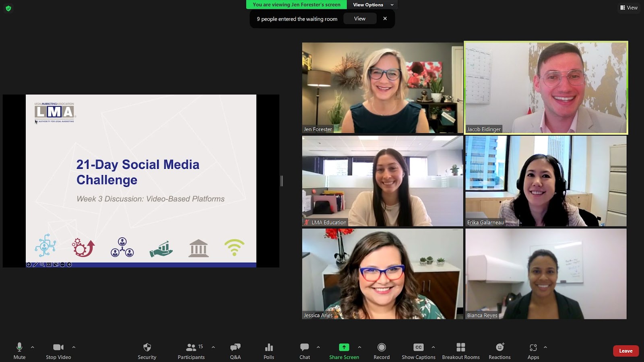Expand video options arrow beside Stop Video
The image size is (644, 362).
(x=74, y=347)
